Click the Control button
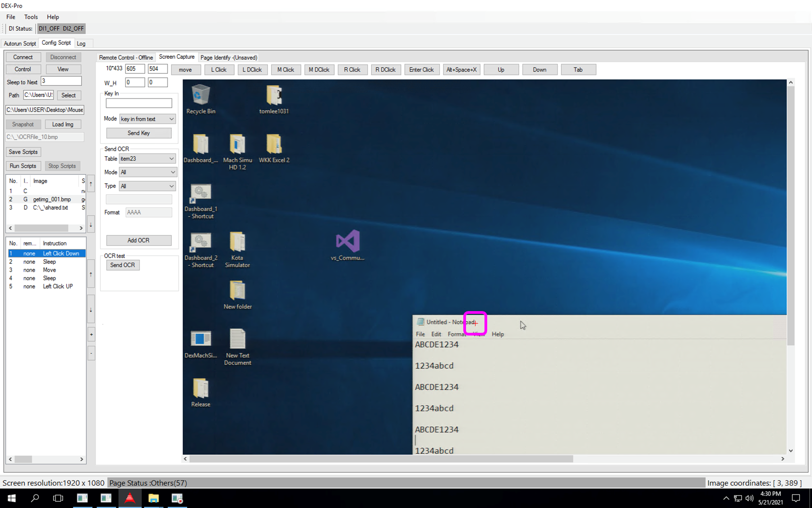Viewport: 812px width, 508px height. 23,69
